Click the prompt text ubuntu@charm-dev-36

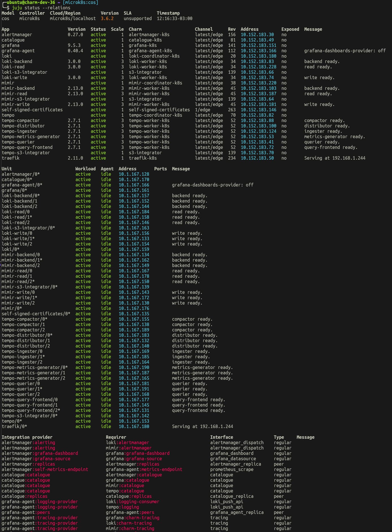31,3
